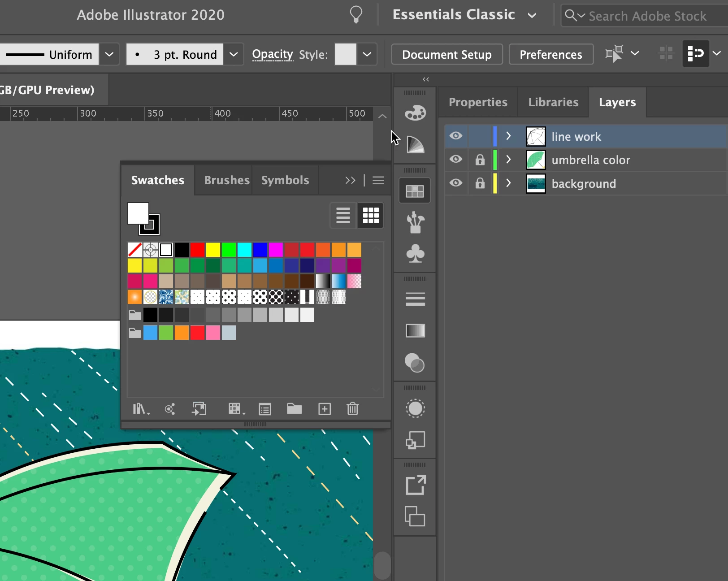Unlock the umbrella color layer

(480, 160)
